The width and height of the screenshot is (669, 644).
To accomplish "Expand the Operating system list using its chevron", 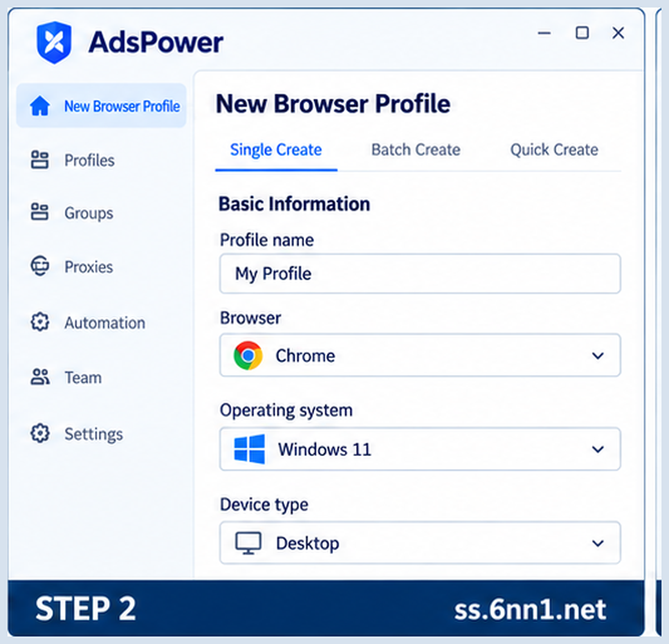I will (598, 449).
